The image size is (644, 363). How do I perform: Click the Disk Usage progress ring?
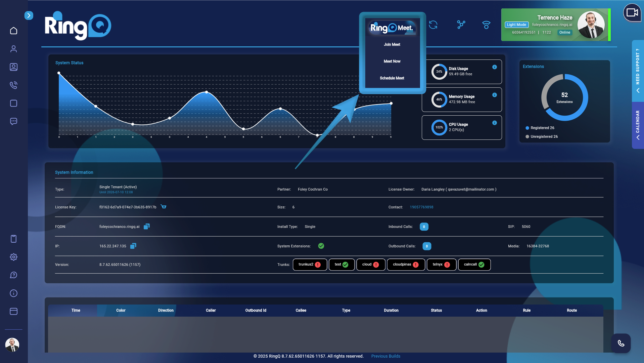coord(439,72)
